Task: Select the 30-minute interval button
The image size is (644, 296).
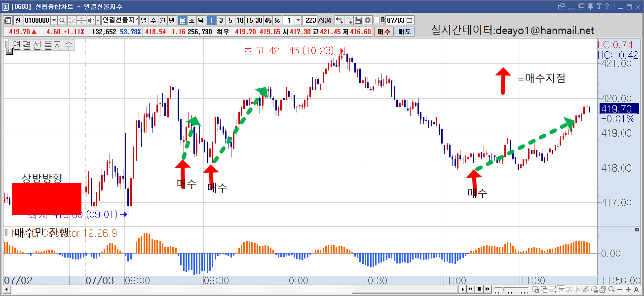Action: click(259, 20)
